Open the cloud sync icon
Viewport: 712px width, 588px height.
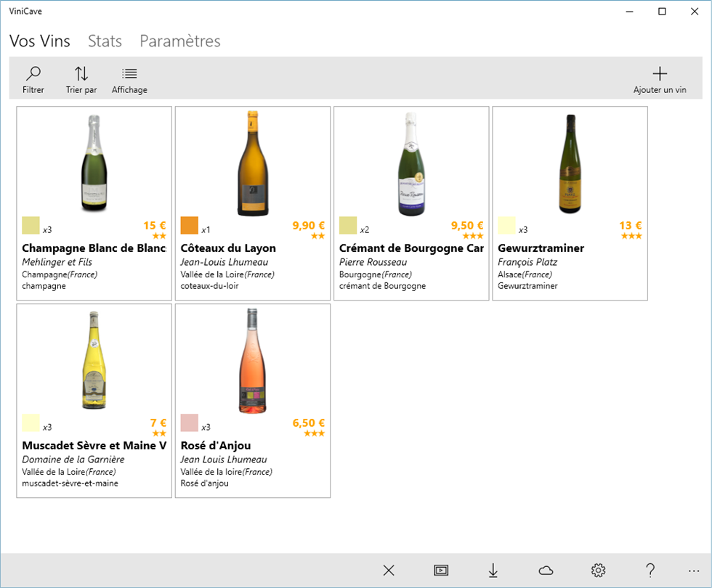coord(546,571)
